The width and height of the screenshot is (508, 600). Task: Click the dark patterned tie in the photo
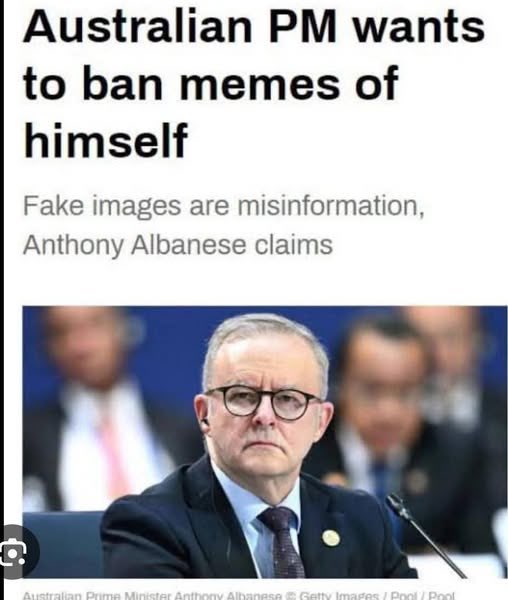[283, 542]
